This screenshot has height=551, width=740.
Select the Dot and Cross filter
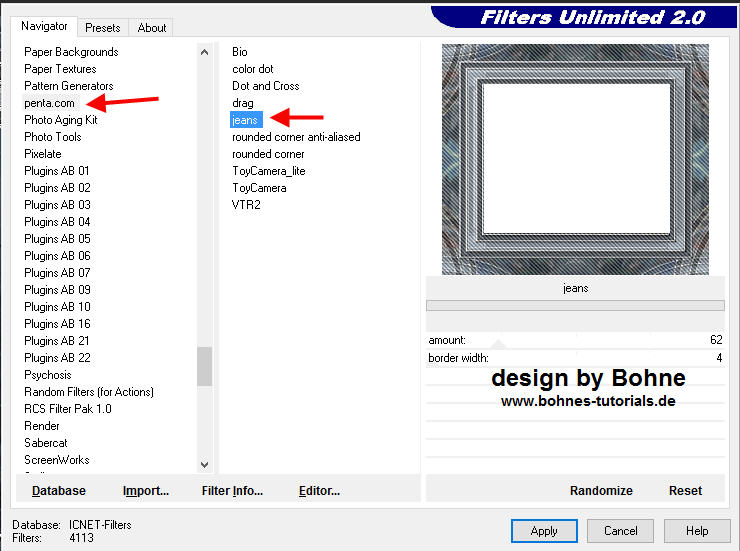coord(265,86)
